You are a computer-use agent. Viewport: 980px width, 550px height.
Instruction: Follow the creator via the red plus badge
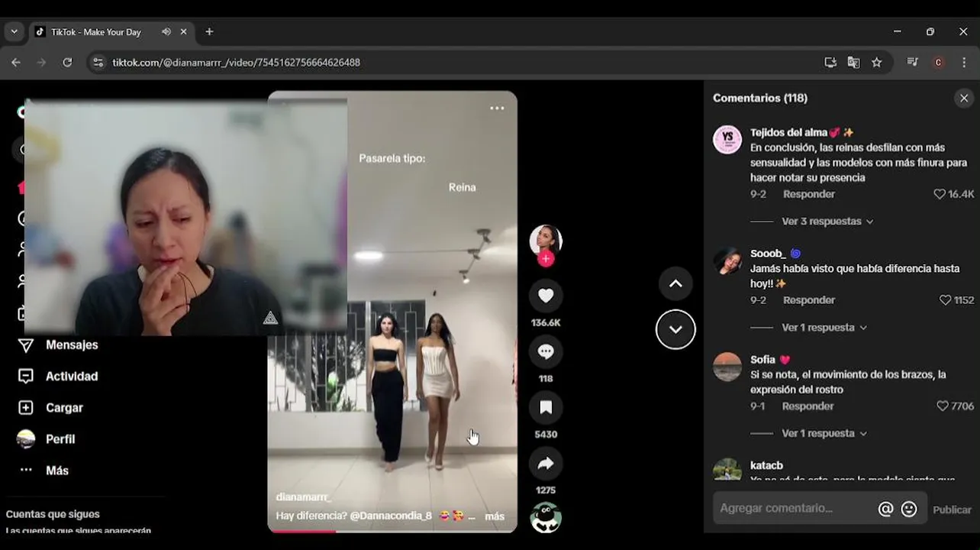coord(546,259)
